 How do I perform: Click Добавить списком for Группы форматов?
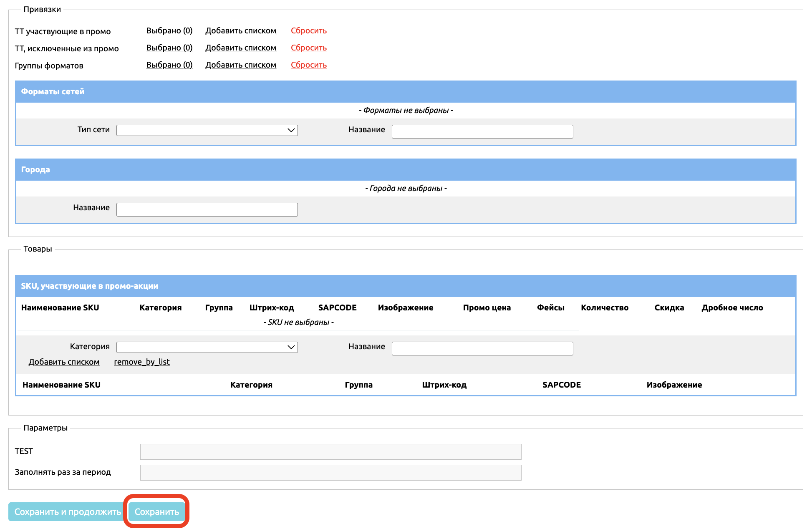pos(240,65)
